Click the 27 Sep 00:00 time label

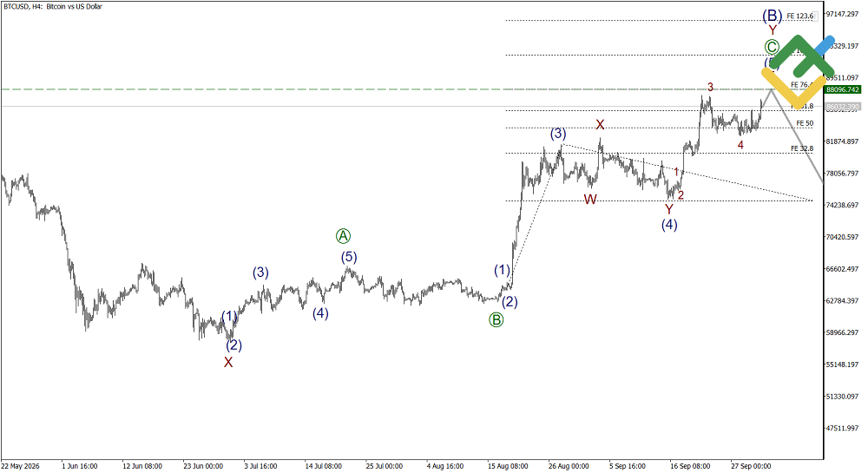point(751,466)
